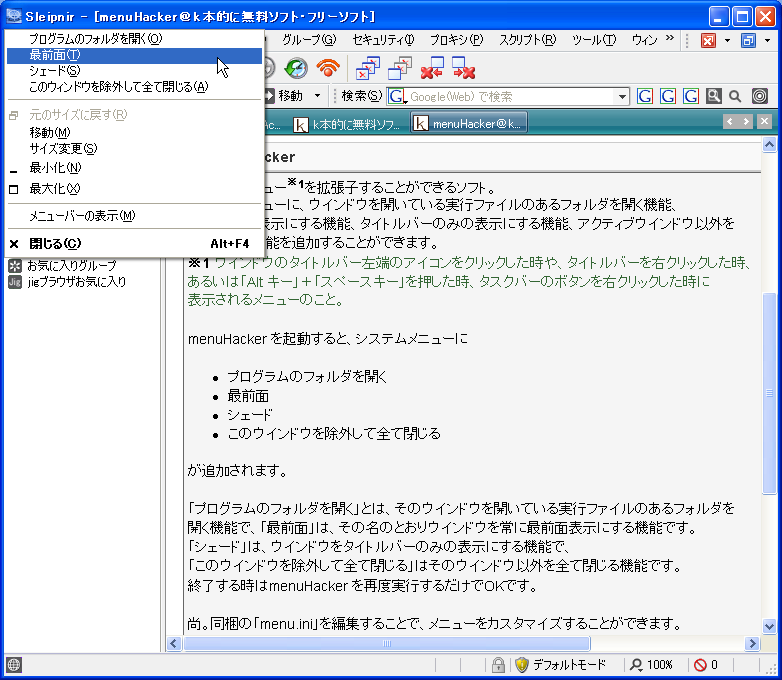
Task: Click horizontal scrollbar left arrow
Action: [174, 644]
